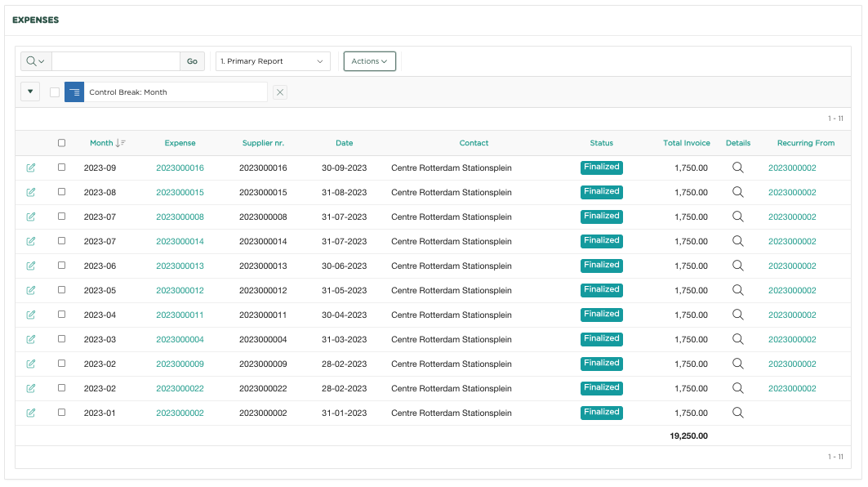Click Contact cell in the 2023-05 row
Image resolution: width=868 pixels, height=487 pixels.
(x=452, y=290)
